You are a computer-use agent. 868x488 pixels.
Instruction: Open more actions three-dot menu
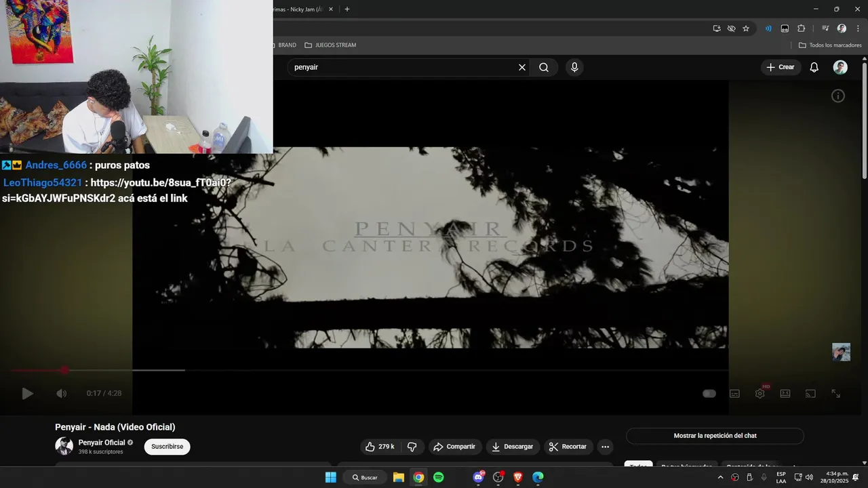tap(606, 447)
